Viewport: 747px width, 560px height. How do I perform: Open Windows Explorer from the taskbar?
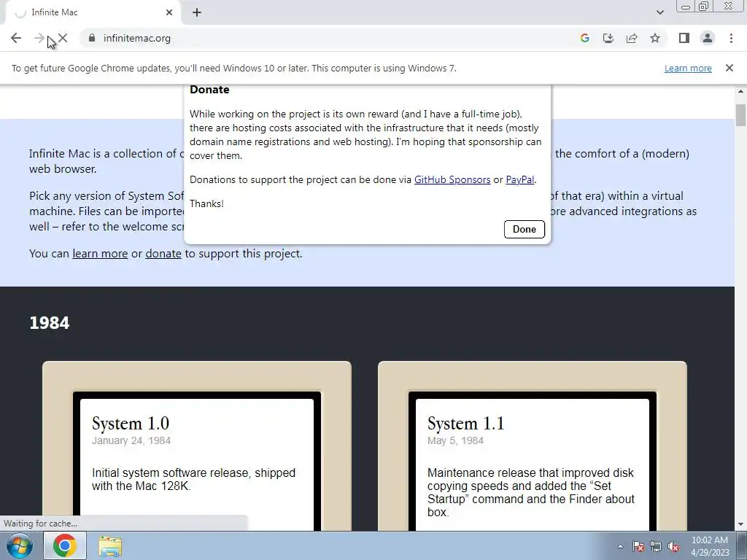coord(110,547)
